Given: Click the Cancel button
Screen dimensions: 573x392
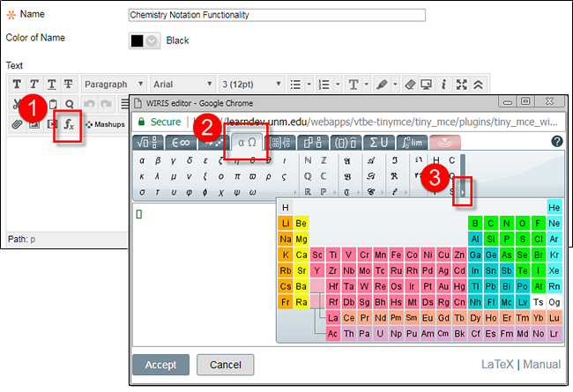Looking at the screenshot, I should (225, 365).
